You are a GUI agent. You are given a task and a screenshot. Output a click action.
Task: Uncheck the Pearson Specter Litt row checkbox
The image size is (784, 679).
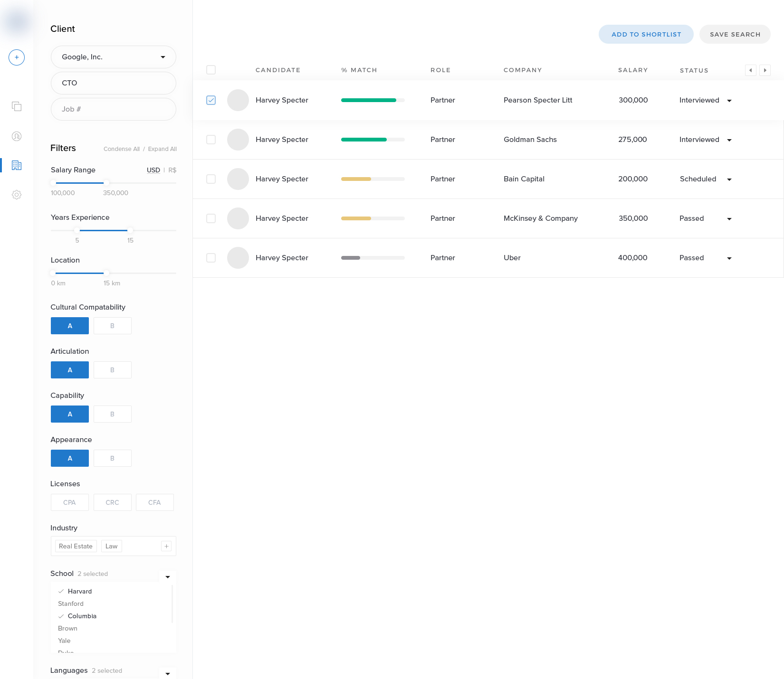[x=211, y=100]
